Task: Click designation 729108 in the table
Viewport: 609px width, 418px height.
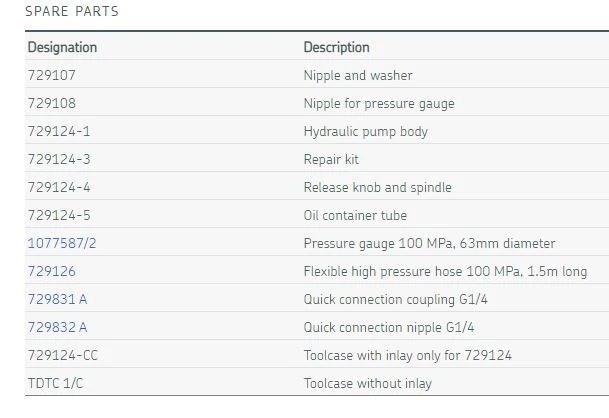Action: point(52,103)
